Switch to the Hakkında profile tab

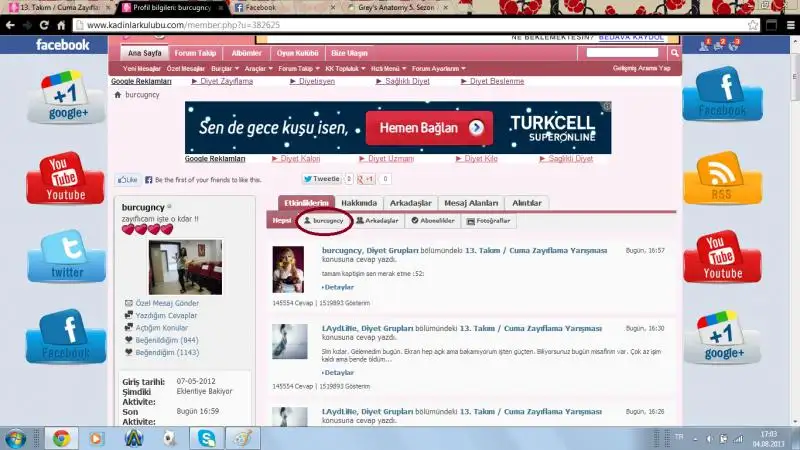(x=358, y=202)
